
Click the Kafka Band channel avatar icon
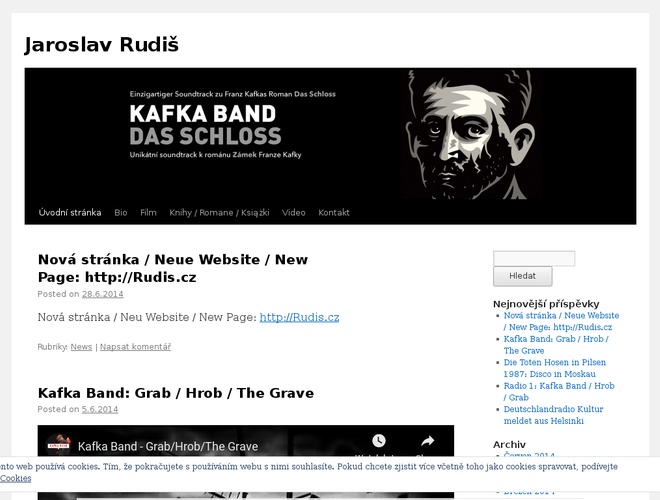58,446
